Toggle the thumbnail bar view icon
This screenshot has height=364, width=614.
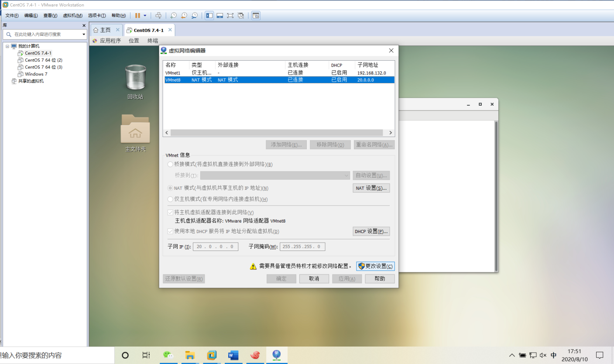pyautogui.click(x=220, y=15)
